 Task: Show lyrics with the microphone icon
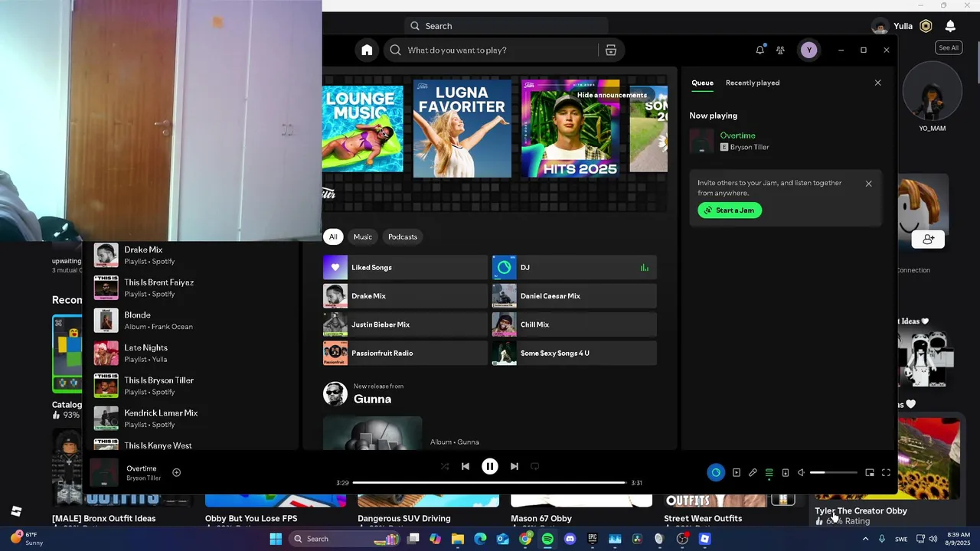click(753, 472)
